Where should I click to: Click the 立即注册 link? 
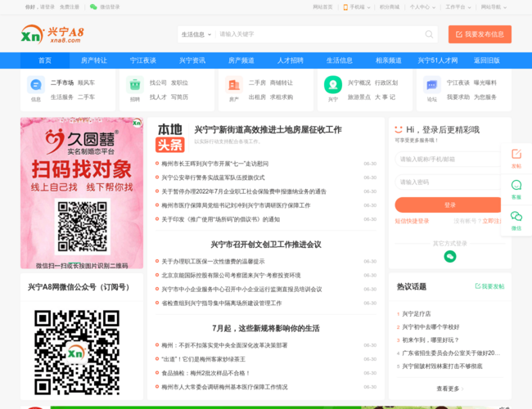494,221
